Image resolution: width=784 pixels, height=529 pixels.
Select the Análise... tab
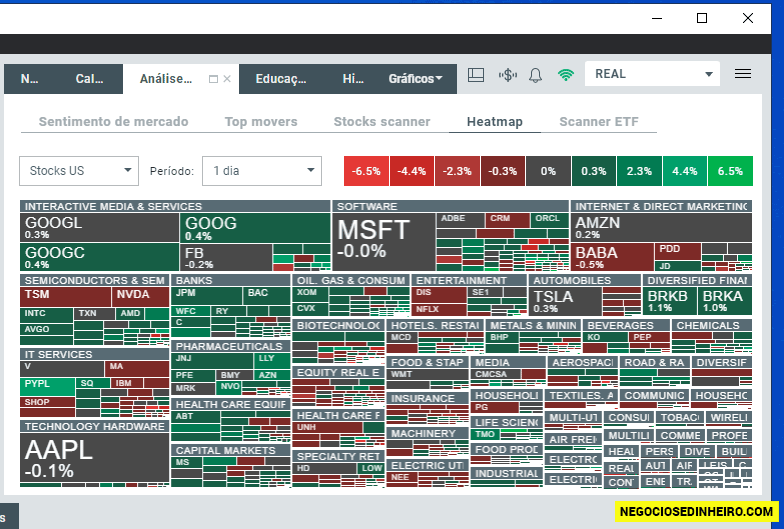pos(166,78)
